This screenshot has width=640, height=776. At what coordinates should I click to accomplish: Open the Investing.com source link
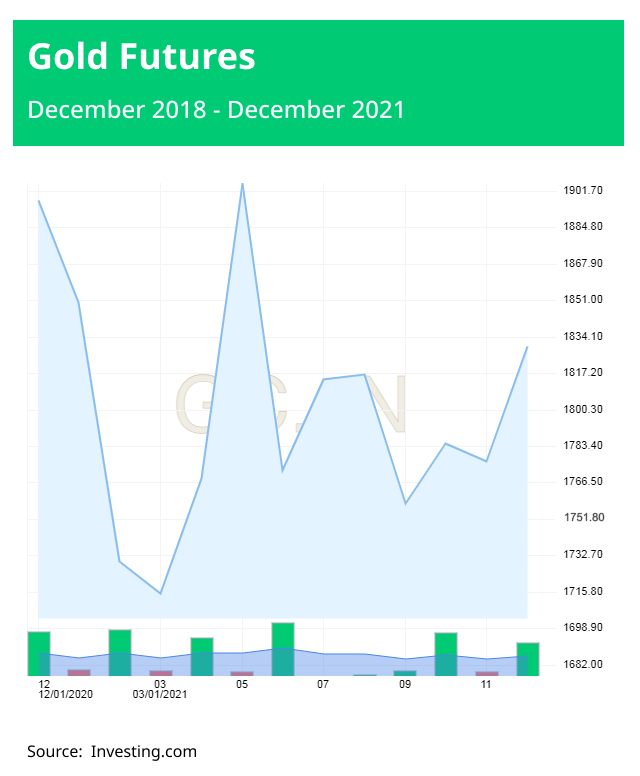pos(144,751)
